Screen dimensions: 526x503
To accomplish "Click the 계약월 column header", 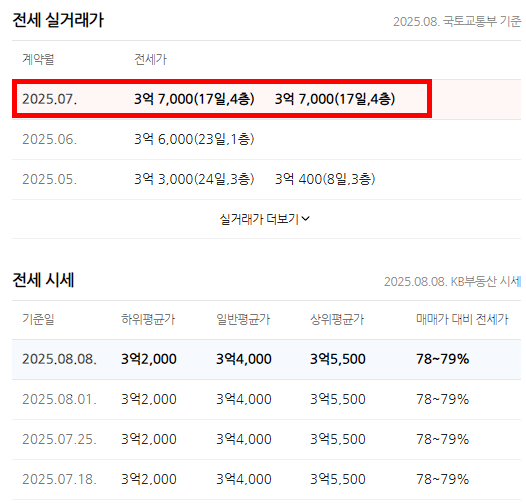I will pos(38,59).
